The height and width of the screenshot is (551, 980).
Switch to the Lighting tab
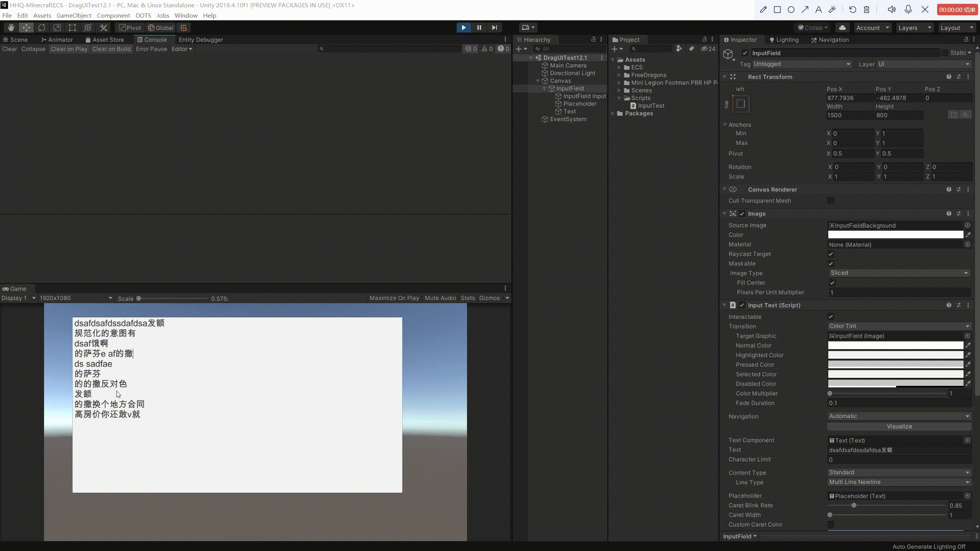[x=784, y=39]
